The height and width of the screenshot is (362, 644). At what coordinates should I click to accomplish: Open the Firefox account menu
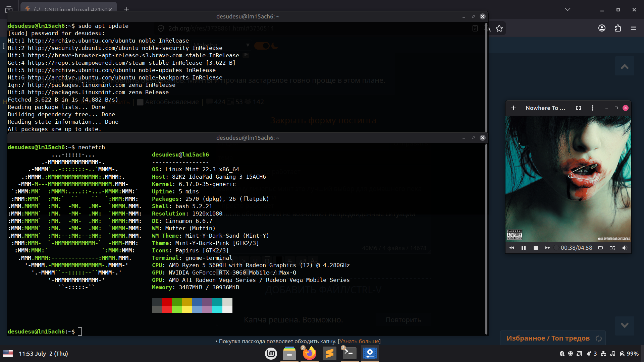click(x=602, y=28)
